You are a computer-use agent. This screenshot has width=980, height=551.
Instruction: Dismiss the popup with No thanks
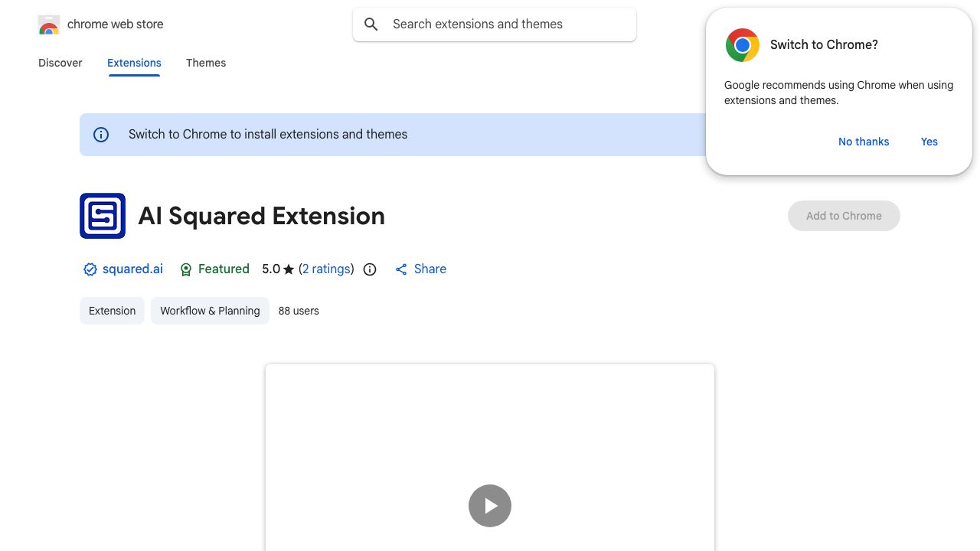click(x=864, y=142)
